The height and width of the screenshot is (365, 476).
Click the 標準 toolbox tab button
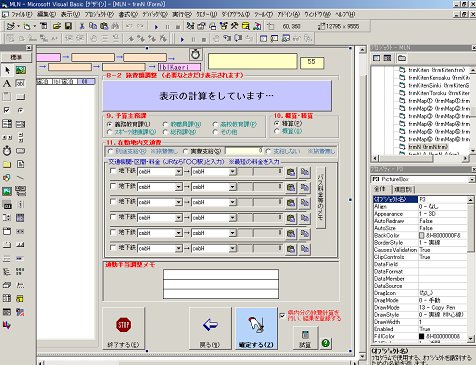click(16, 57)
